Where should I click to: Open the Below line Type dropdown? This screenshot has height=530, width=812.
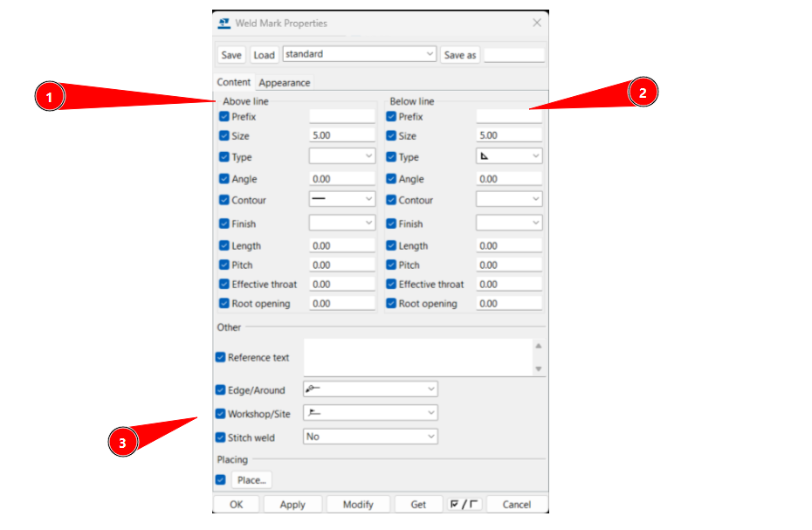coord(509,156)
